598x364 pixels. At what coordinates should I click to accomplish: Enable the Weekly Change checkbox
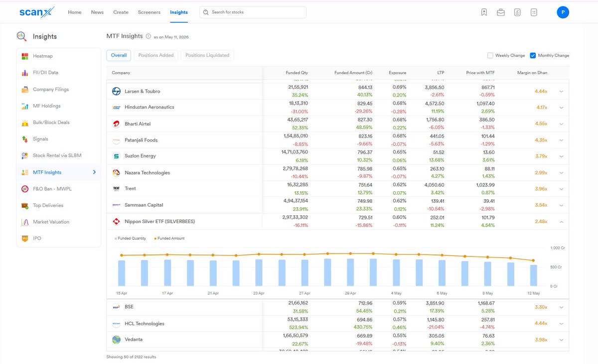coord(490,55)
